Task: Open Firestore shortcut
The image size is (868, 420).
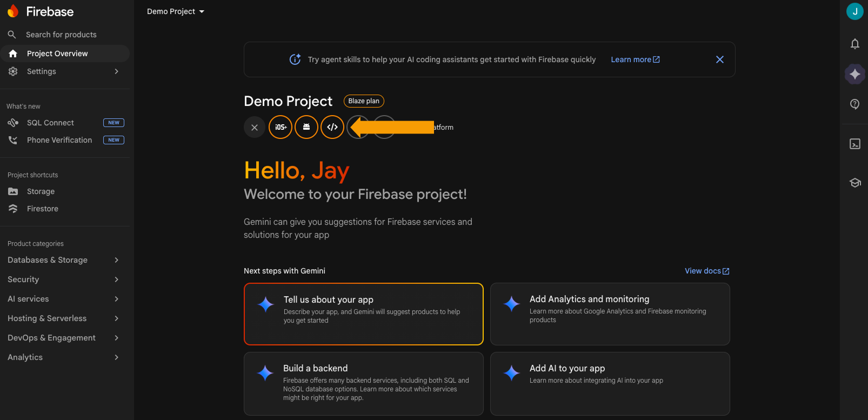Action: [x=65, y=209]
